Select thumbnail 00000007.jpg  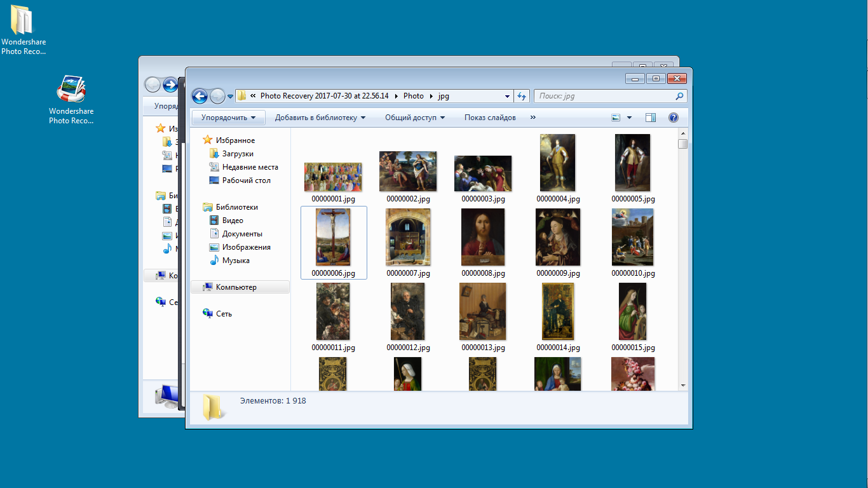(409, 237)
